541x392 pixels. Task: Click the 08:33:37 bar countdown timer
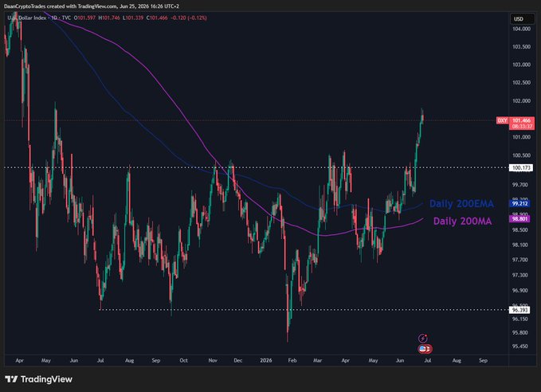tap(522, 127)
